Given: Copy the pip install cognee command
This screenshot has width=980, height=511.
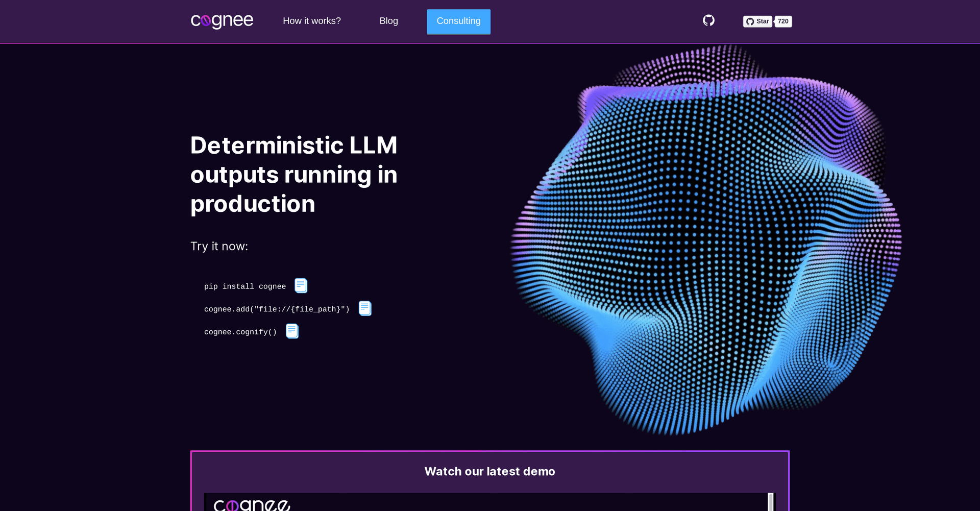Looking at the screenshot, I should [301, 285].
